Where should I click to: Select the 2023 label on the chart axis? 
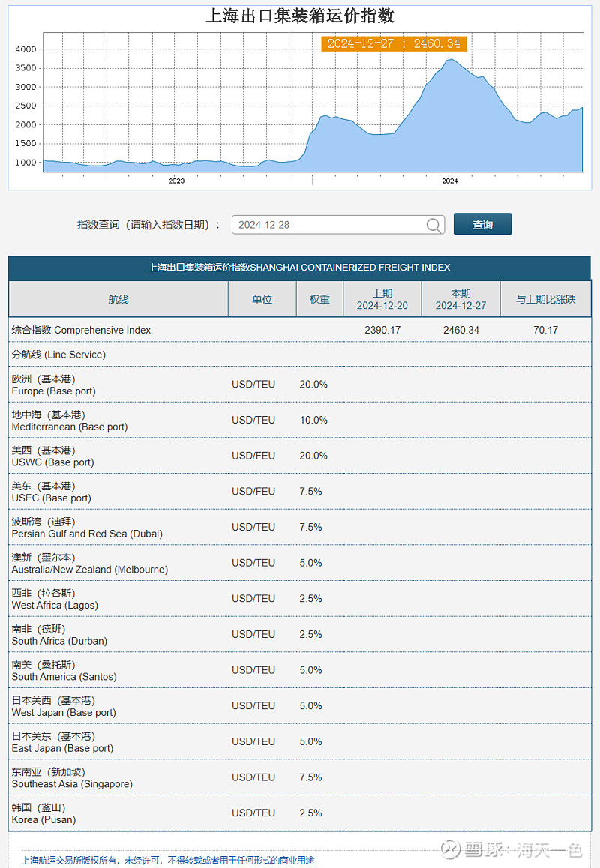click(x=176, y=180)
